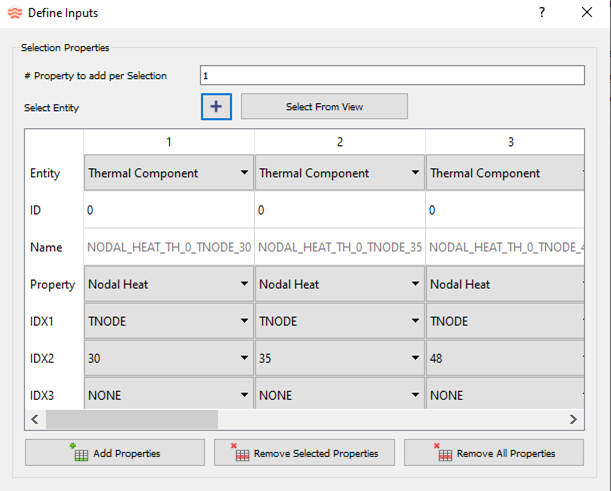Open IDX3 NONE dropdown in column 1
This screenshot has height=491, width=611.
pos(168,395)
